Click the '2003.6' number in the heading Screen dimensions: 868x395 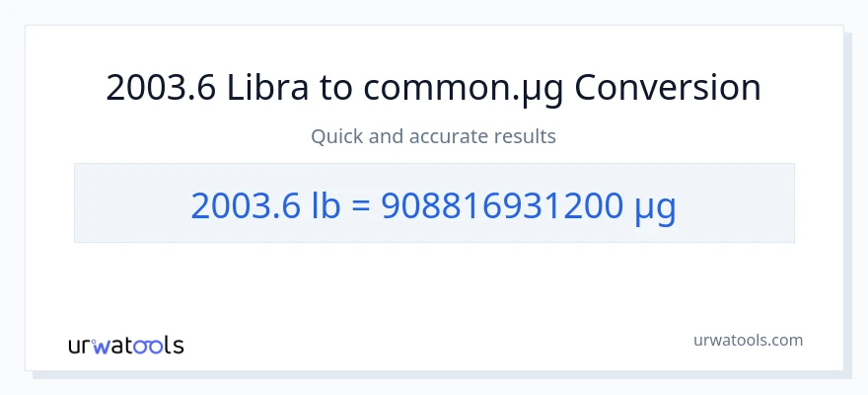pos(162,88)
